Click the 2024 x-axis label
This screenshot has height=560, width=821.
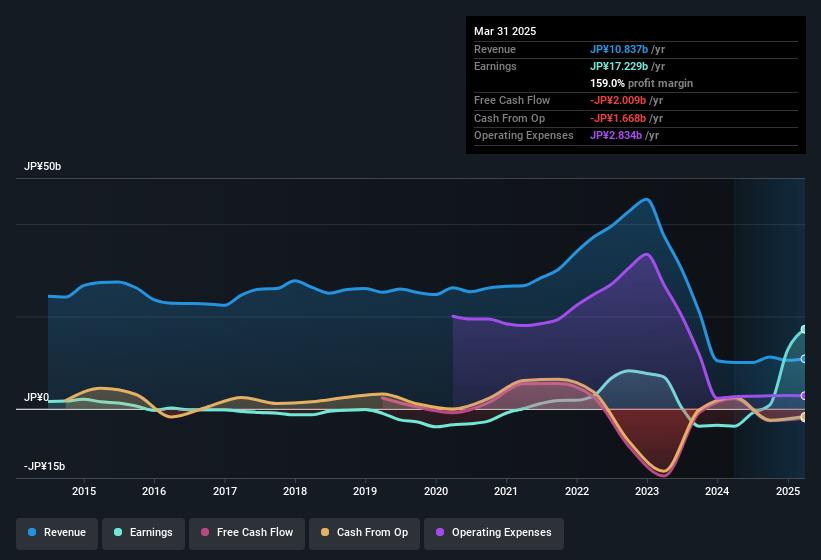click(717, 491)
